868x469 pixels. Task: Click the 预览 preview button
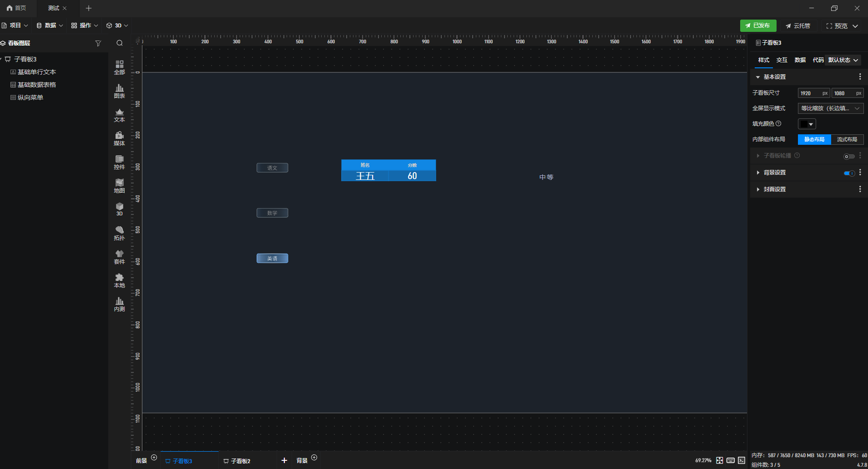pos(837,26)
